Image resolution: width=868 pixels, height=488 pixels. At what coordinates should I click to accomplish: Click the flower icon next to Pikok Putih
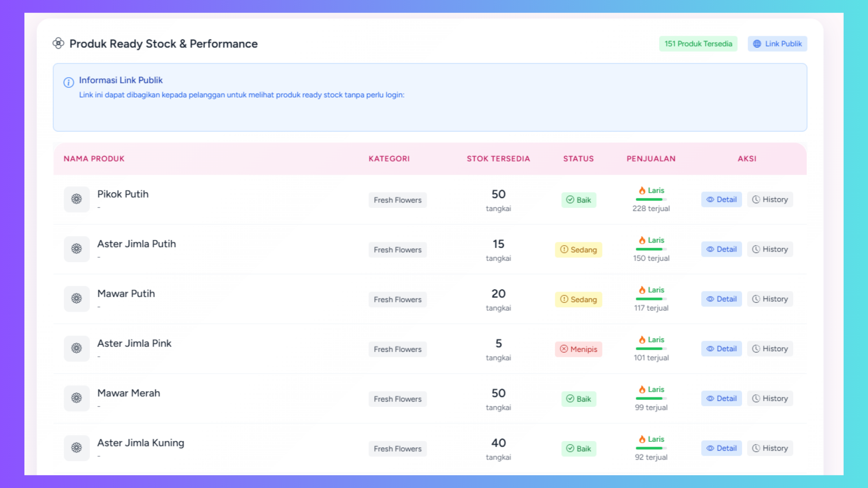click(x=77, y=199)
